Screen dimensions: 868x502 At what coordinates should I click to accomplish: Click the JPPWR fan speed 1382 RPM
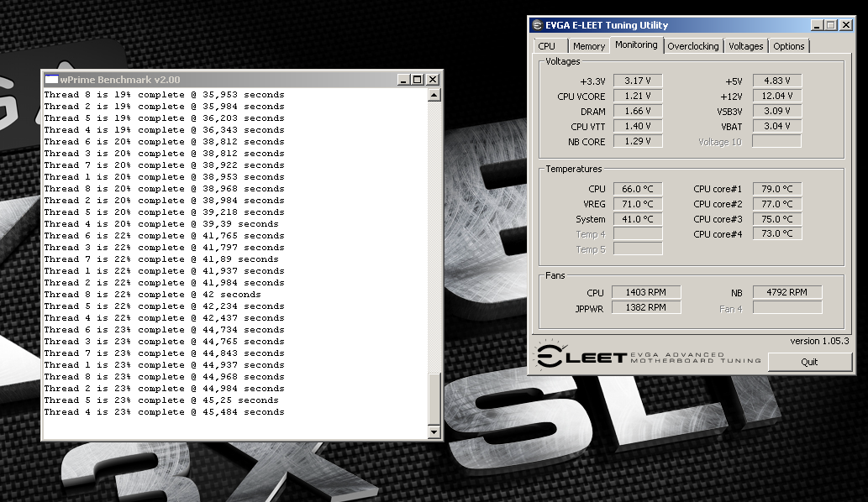coord(646,307)
